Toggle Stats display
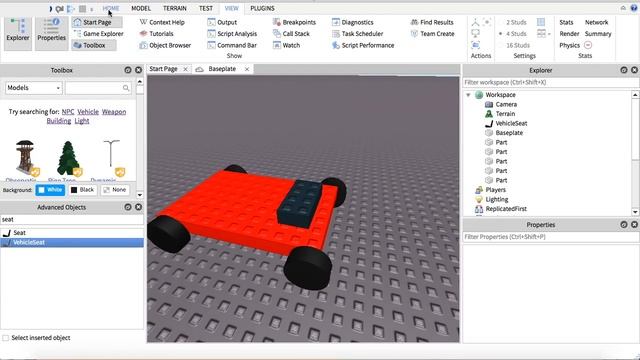Screen dimensions: 640x360 [566, 22]
